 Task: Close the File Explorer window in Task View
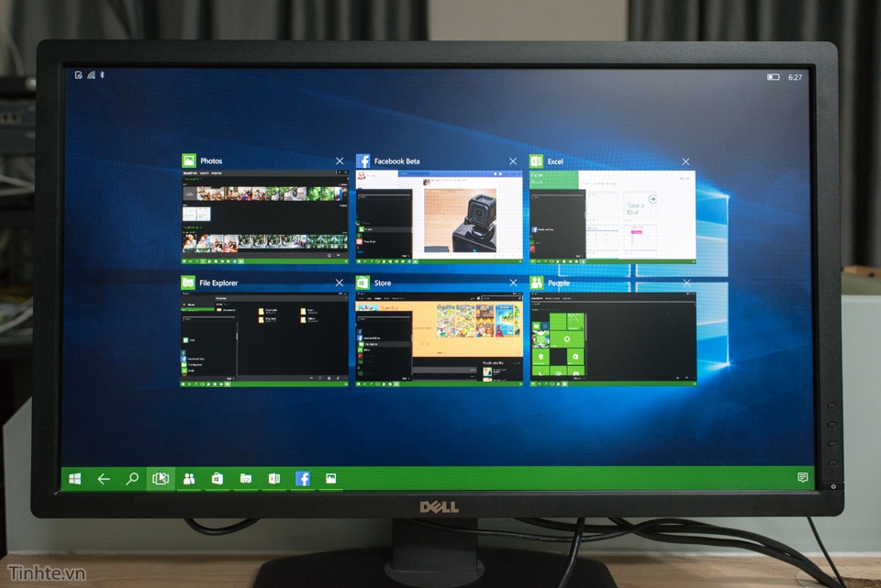coord(340,283)
